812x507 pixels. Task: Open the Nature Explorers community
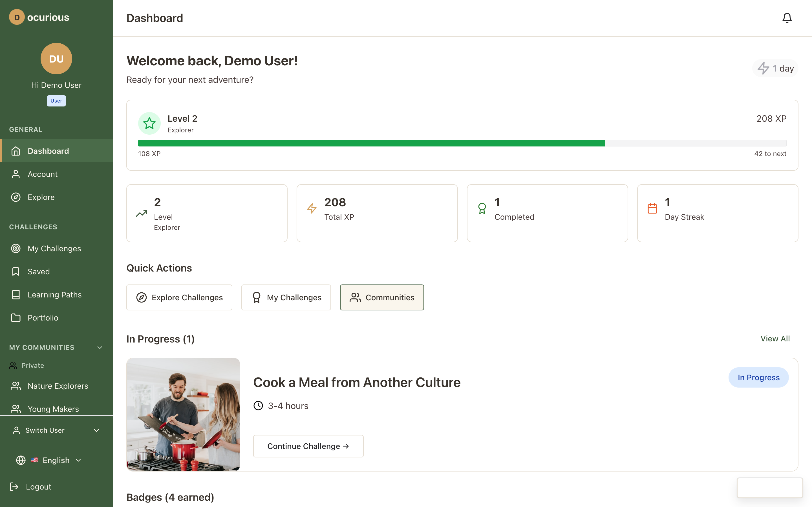pos(58,386)
